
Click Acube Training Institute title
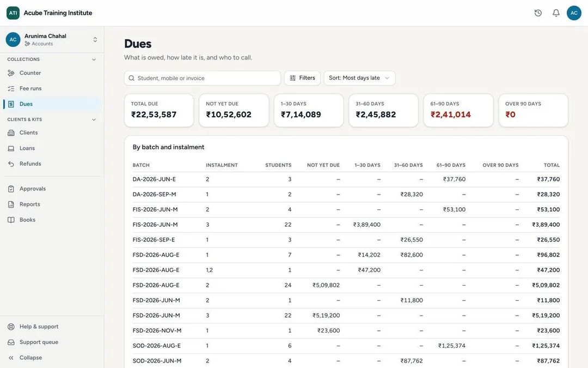pyautogui.click(x=58, y=13)
